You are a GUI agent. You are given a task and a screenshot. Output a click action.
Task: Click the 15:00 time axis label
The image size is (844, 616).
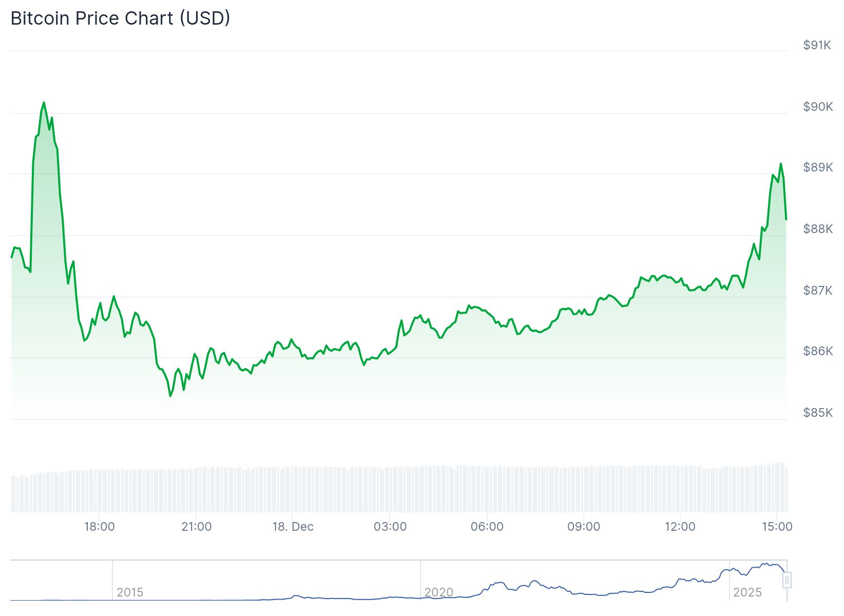777,527
